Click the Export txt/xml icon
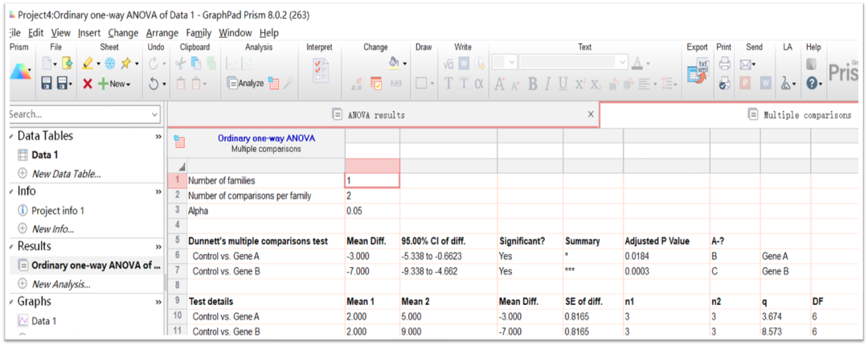The image size is (868, 346). point(698,72)
